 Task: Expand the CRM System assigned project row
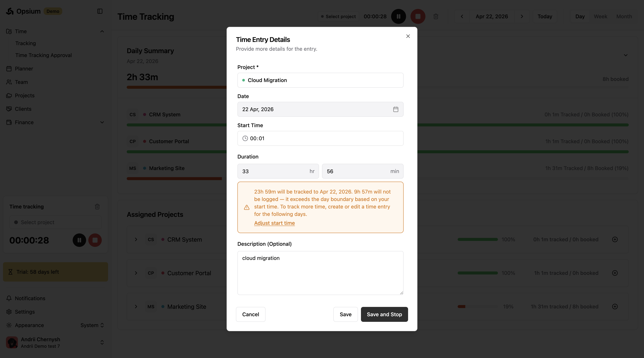click(x=136, y=239)
